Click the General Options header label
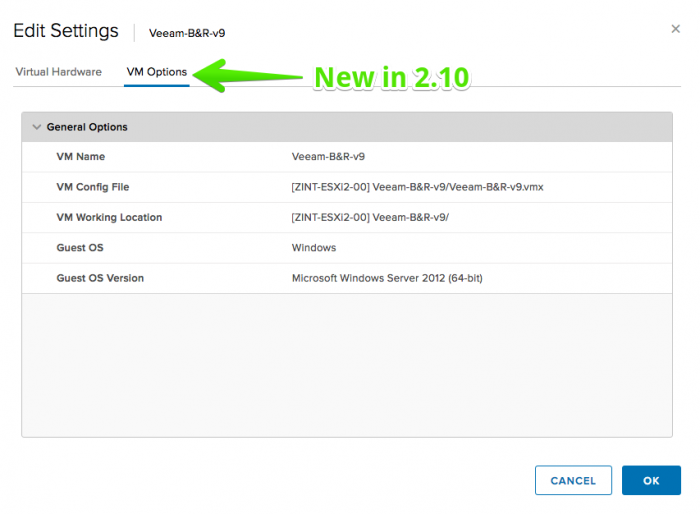Screen dimensions: 700x514 [x=87, y=127]
